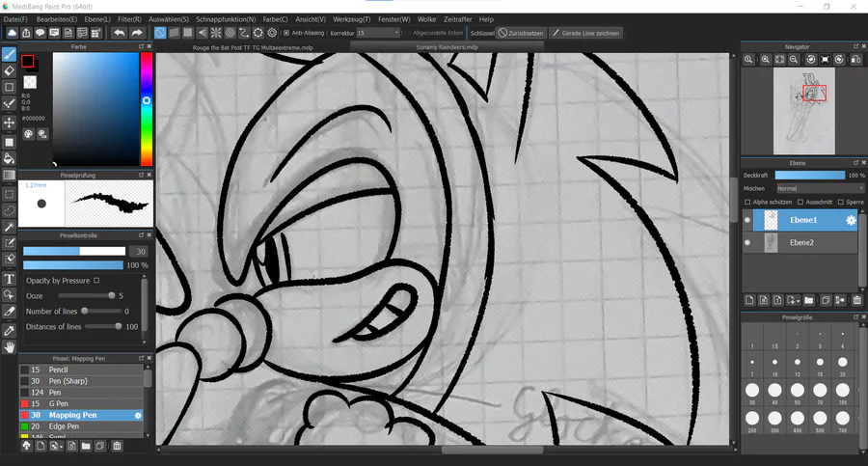Select the Edge Pen brush
The width and height of the screenshot is (868, 466).
pyautogui.click(x=81, y=426)
